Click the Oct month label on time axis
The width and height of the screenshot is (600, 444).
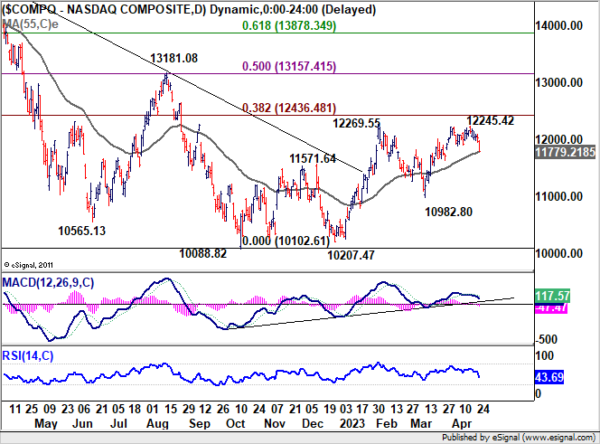[x=235, y=424]
